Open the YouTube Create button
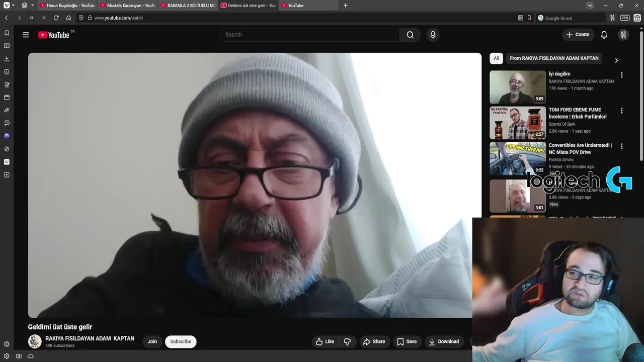Image resolution: width=644 pixels, height=362 pixels. tap(578, 35)
